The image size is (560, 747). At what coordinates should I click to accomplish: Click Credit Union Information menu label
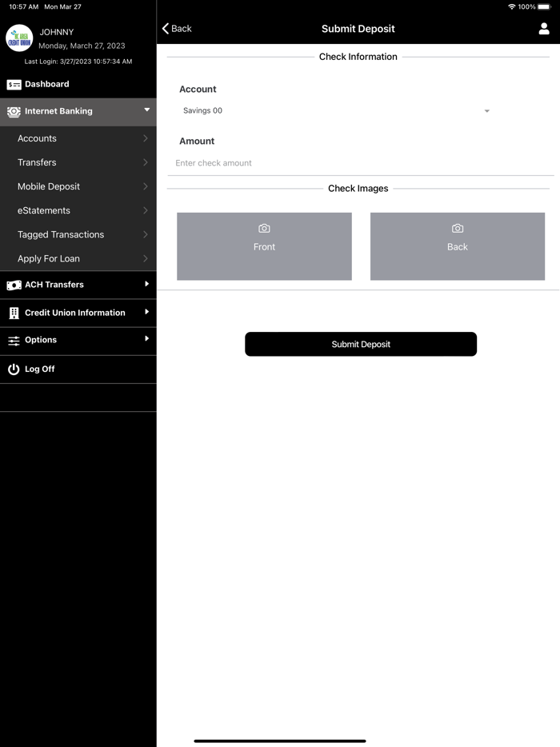[75, 313]
